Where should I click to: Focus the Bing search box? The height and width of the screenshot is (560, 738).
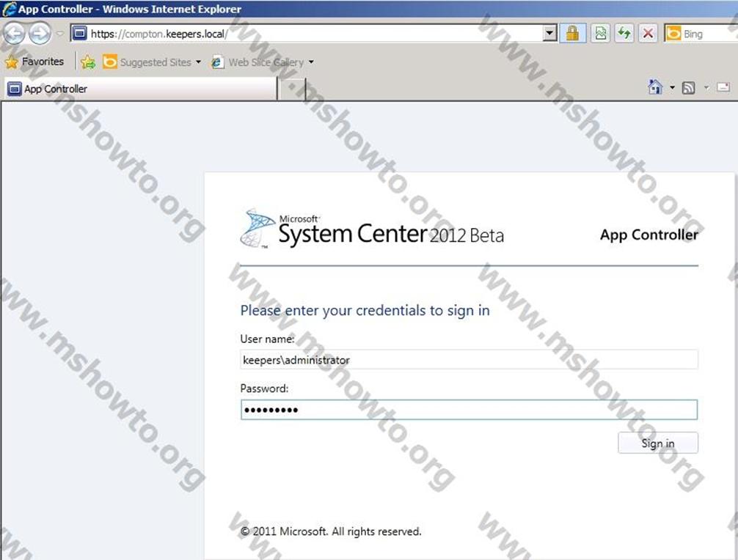(x=710, y=34)
